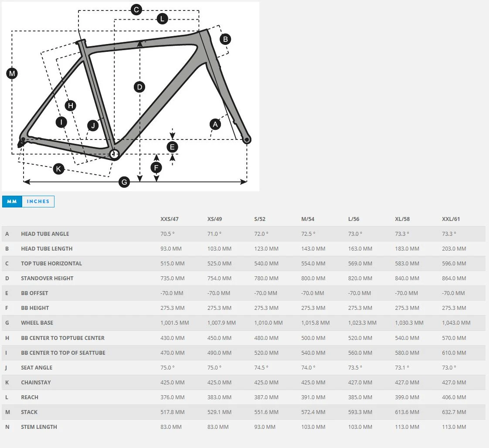Click the A head tube angle marker

point(215,124)
